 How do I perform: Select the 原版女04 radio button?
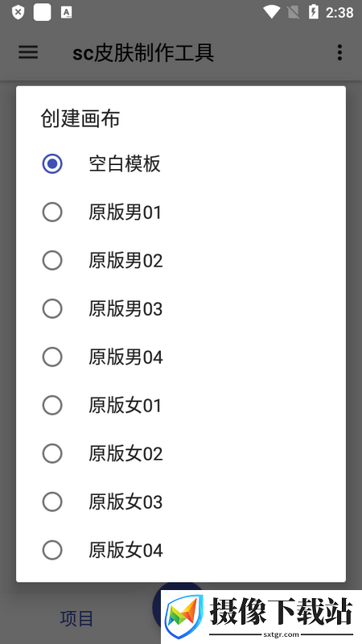[52, 550]
